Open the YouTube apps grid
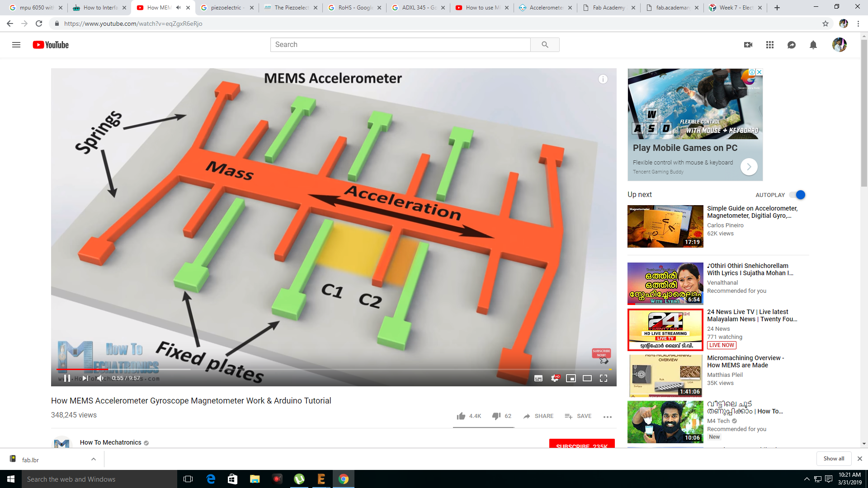Viewport: 868px width, 488px height. click(x=770, y=45)
